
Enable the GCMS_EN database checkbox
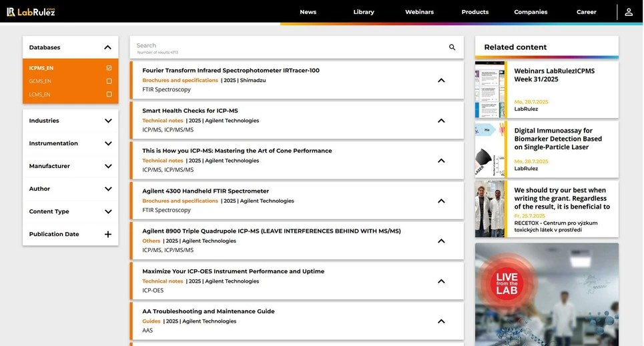(x=109, y=81)
